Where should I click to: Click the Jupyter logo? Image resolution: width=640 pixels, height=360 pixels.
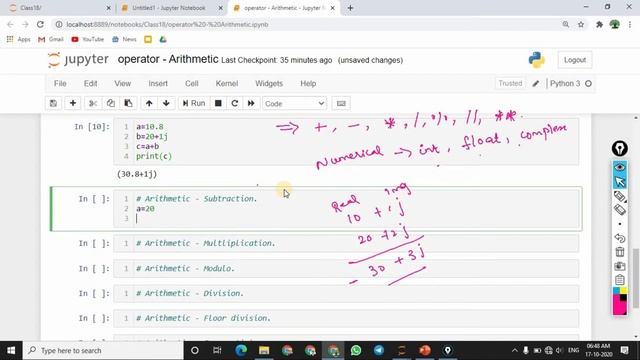point(78,60)
